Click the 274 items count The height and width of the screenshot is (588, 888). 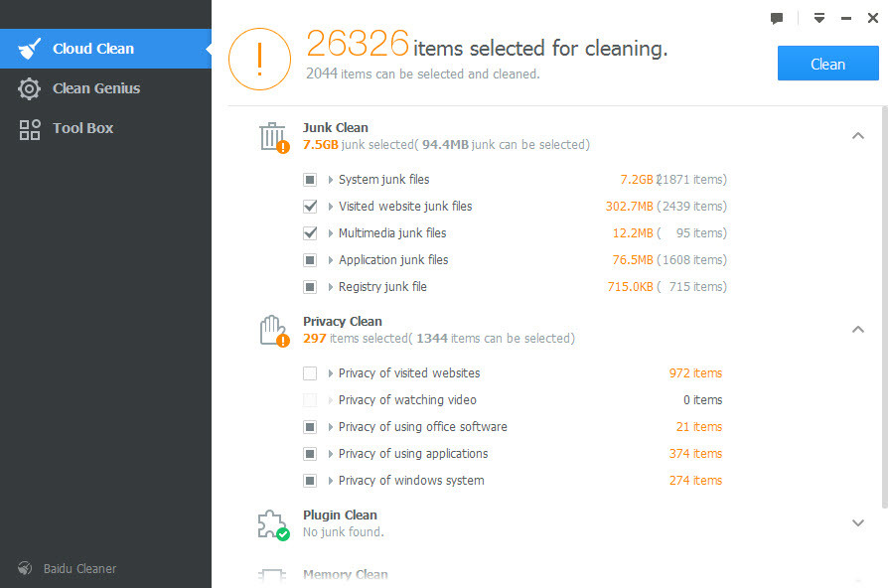tap(695, 481)
